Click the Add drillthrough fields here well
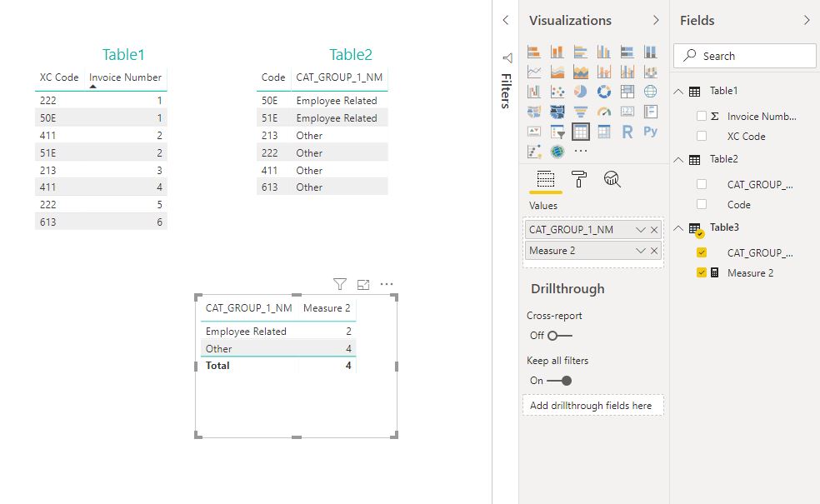Image resolution: width=820 pixels, height=504 pixels. 593,405
